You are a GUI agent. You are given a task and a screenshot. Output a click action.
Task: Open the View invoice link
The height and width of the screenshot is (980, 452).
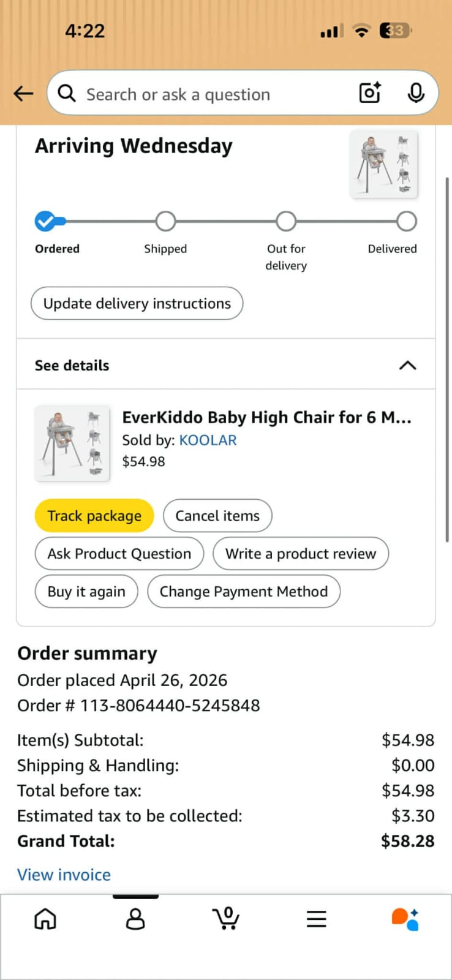(64, 875)
